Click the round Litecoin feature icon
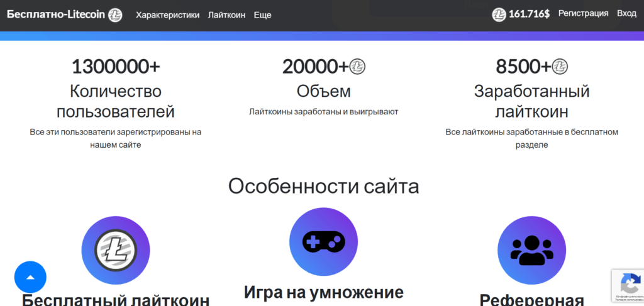Image resolution: width=644 pixels, height=306 pixels. (x=116, y=250)
